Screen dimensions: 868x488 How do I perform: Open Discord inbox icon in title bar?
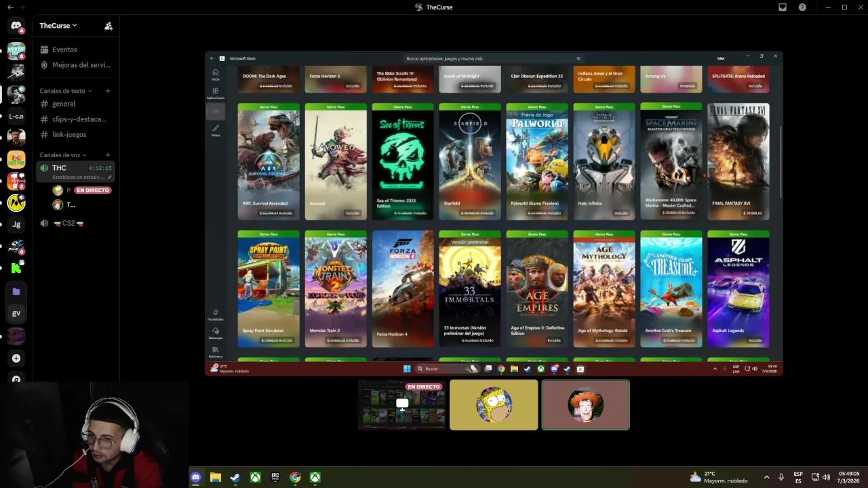pos(782,7)
